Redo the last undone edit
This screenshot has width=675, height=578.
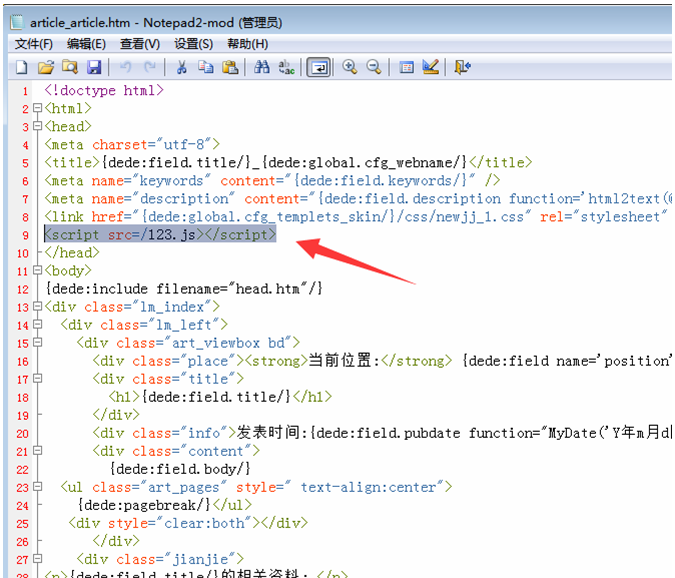tap(150, 67)
